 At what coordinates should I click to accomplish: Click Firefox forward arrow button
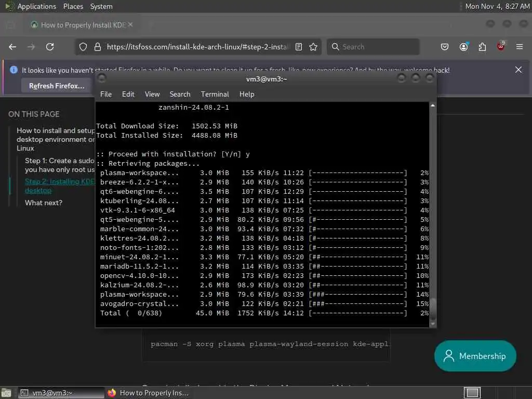click(31, 47)
